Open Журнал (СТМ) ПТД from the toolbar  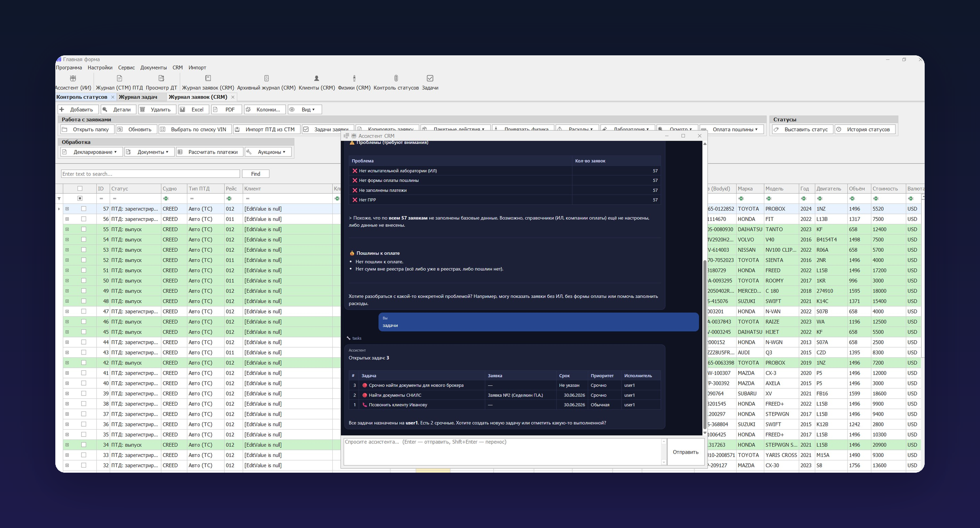tap(119, 83)
